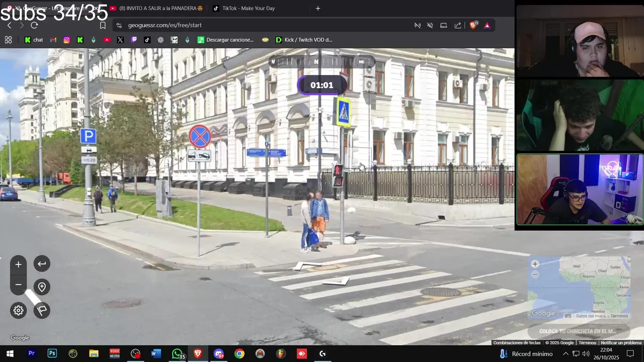Open Descargar cancione... bookmark

[225, 40]
